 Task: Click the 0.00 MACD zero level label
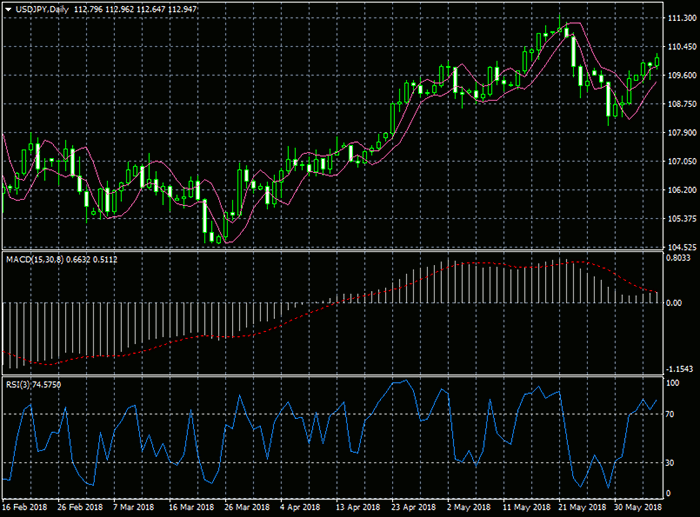674,302
